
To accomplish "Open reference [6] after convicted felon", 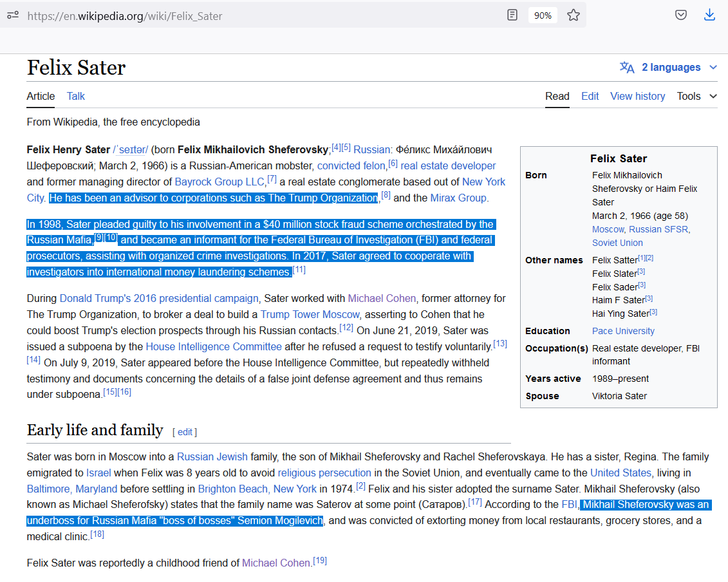I will 393,163.
